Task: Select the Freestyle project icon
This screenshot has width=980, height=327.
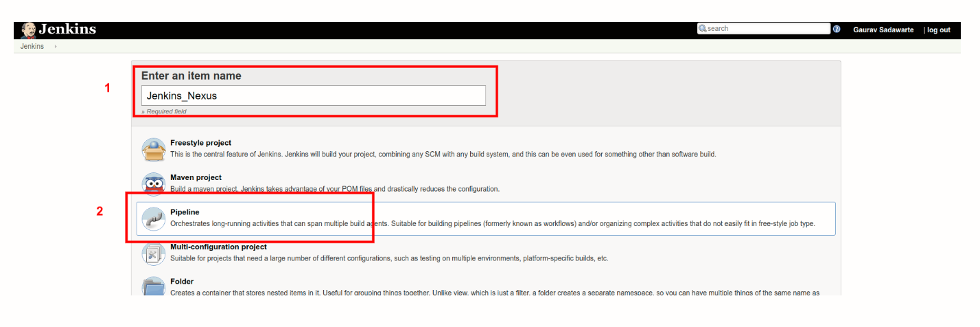Action: (153, 149)
